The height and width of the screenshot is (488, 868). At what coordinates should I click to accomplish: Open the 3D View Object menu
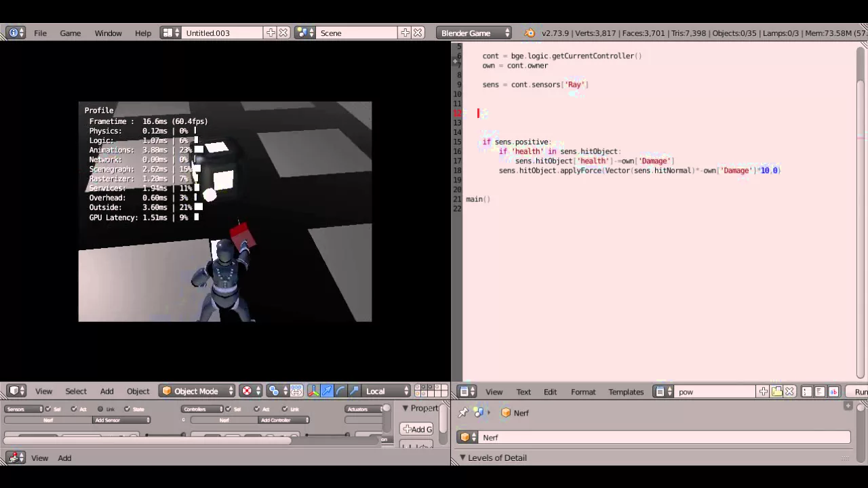pyautogui.click(x=138, y=391)
